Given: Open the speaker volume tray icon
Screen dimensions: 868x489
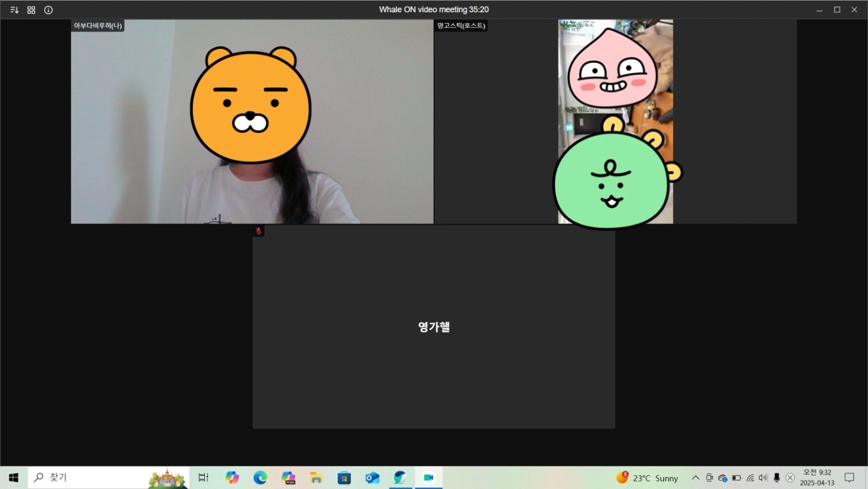Looking at the screenshot, I should [x=763, y=478].
